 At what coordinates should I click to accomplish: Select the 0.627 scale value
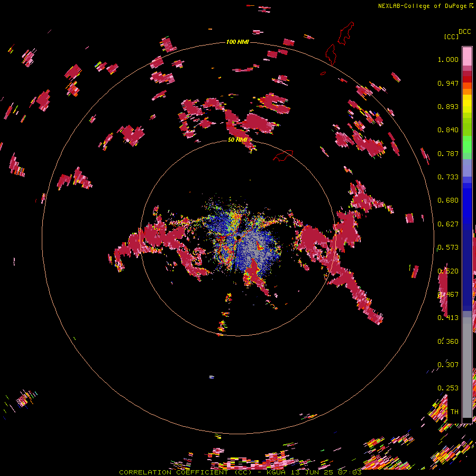pyautogui.click(x=448, y=224)
